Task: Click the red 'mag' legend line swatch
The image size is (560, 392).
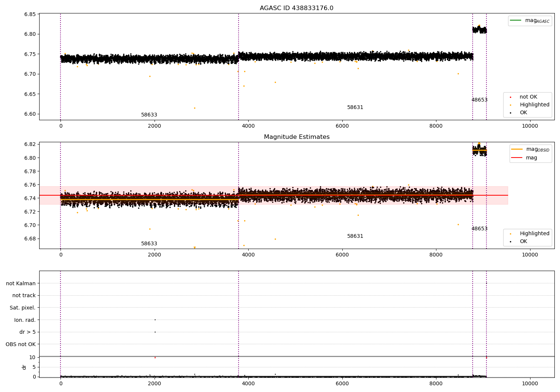Action: 517,158
